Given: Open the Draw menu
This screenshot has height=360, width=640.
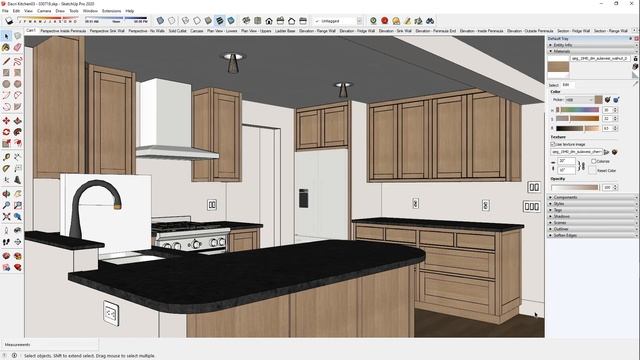Looking at the screenshot, I should 60,11.
